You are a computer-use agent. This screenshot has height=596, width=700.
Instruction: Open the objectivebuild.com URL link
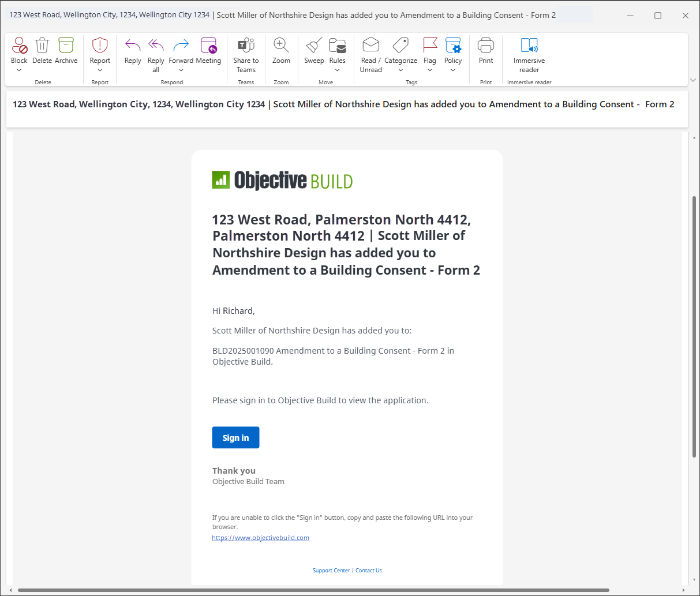[261, 538]
